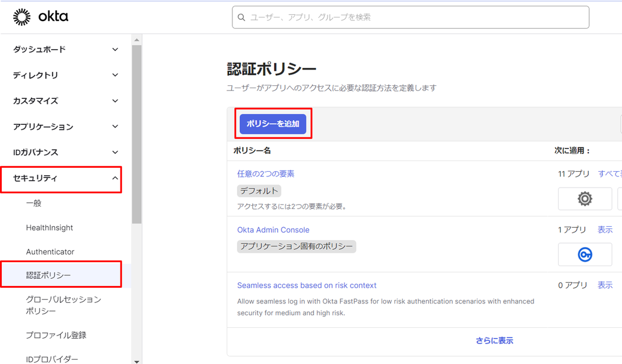Open IDプロバイダー page
Image resolution: width=622 pixels, height=364 pixels.
52,359
